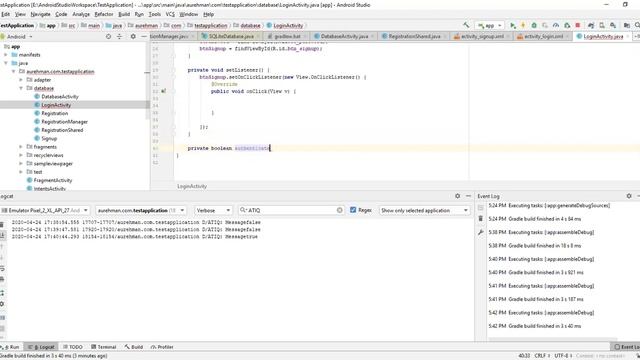This screenshot has height=360, width=640.
Task: Open the profiler gauge icon in the toolbar
Action: (556, 25)
